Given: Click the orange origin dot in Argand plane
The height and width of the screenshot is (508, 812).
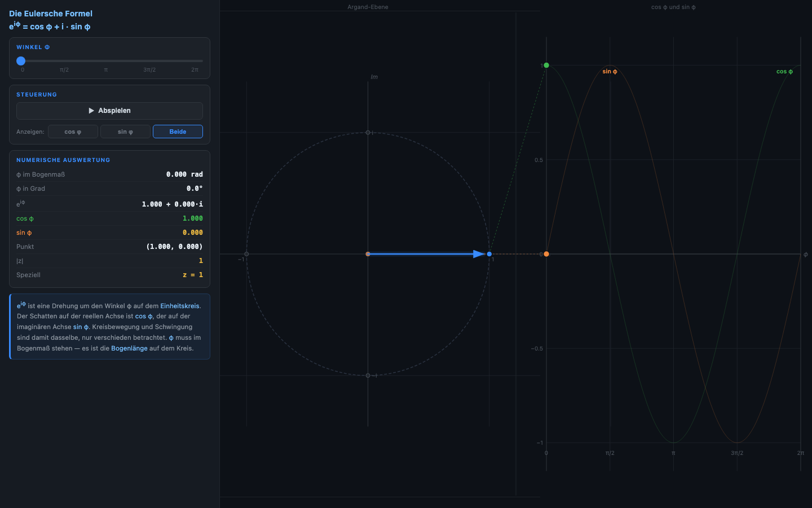Looking at the screenshot, I should coord(368,254).
